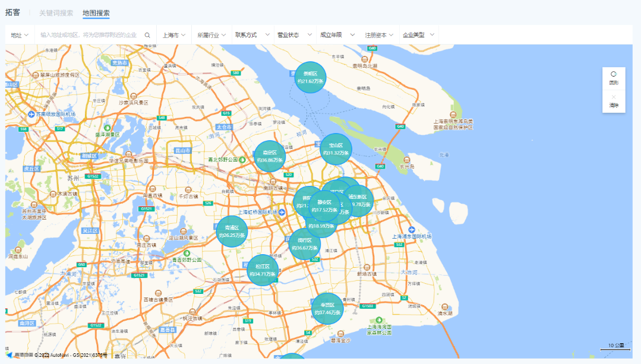Click the 苏州 city label

(x=73, y=178)
